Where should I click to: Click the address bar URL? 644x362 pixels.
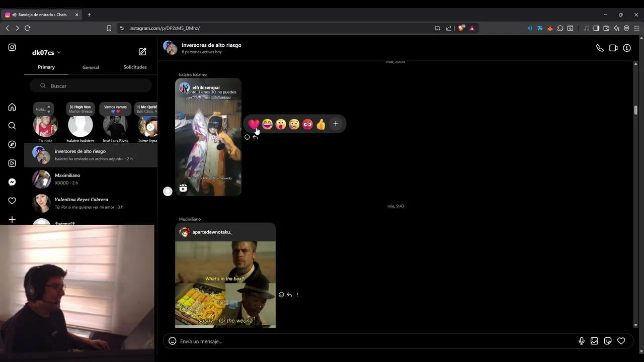coord(165,28)
